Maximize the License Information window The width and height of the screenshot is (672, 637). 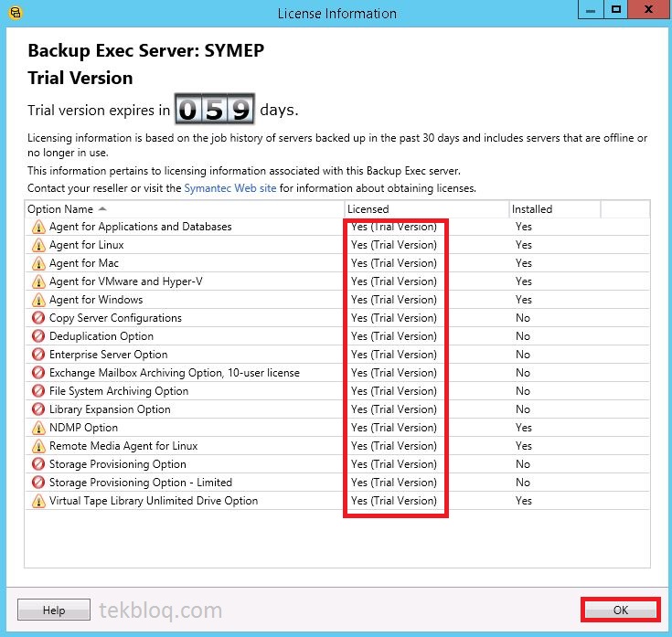pyautogui.click(x=616, y=10)
